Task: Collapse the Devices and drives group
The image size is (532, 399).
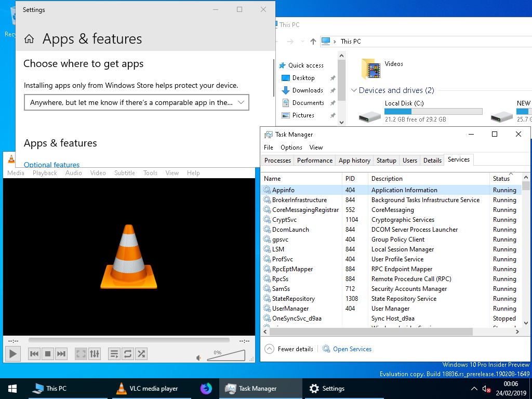Action: click(x=354, y=90)
